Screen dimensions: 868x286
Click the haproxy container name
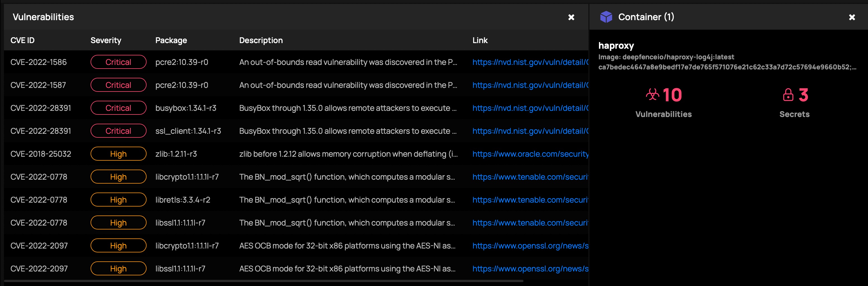(x=616, y=46)
